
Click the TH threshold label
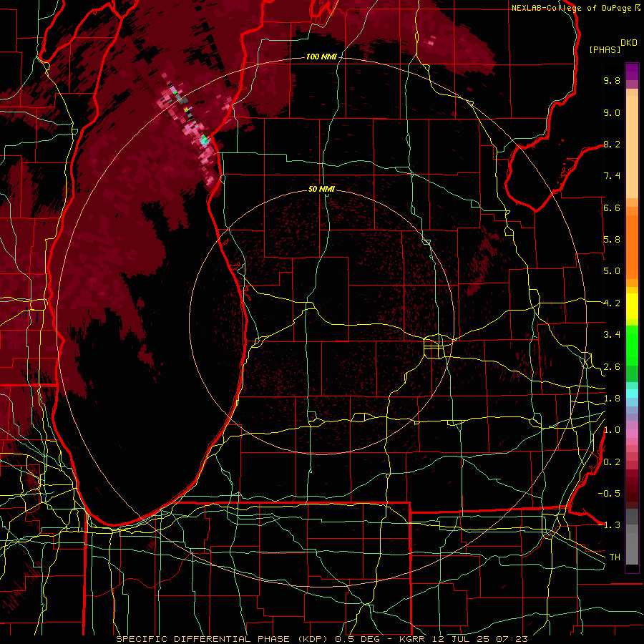pos(615,557)
